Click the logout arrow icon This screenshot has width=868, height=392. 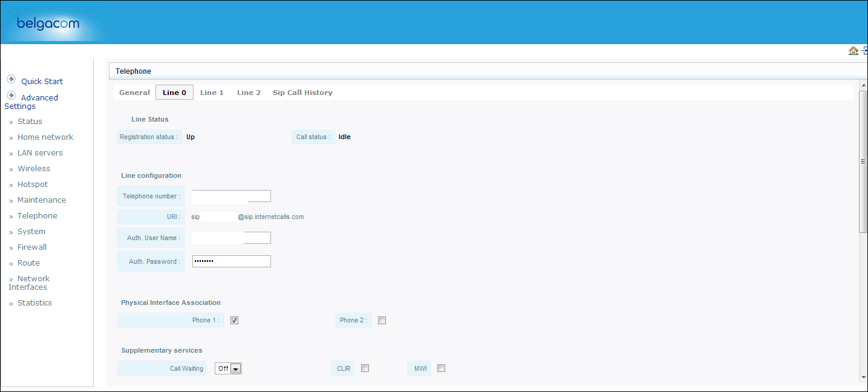[865, 51]
